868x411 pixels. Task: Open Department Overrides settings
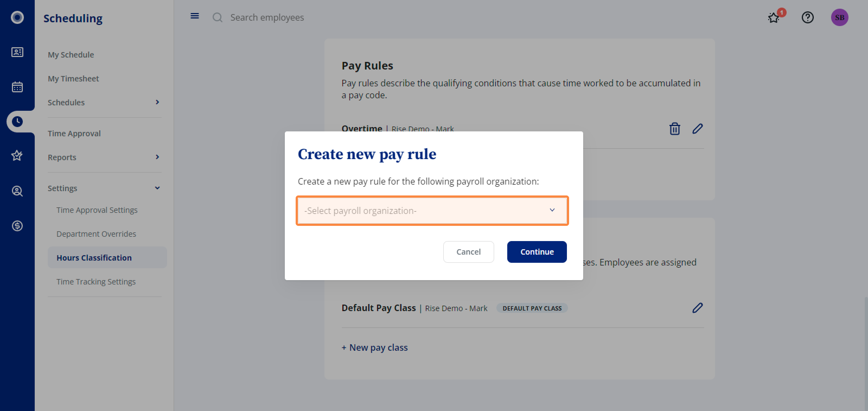point(96,234)
